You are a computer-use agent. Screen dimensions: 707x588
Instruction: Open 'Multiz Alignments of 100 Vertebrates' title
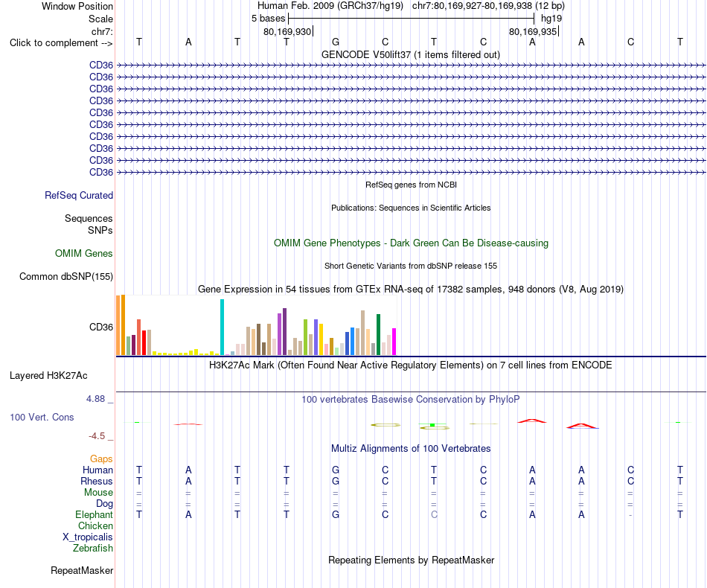coord(411,448)
